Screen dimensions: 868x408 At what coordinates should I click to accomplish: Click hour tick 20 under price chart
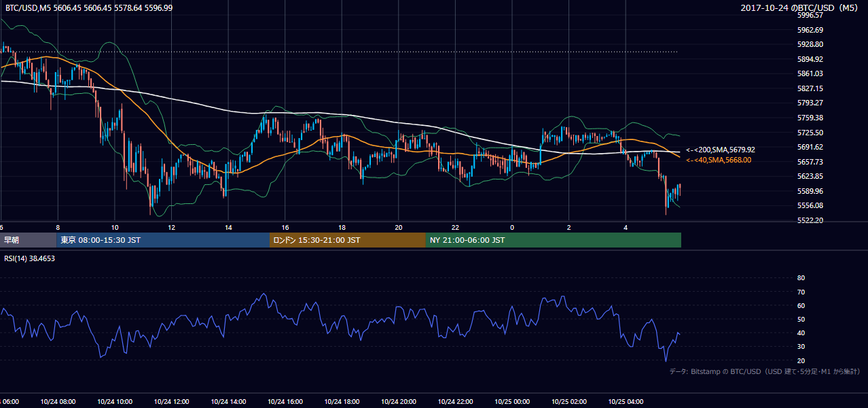point(399,228)
